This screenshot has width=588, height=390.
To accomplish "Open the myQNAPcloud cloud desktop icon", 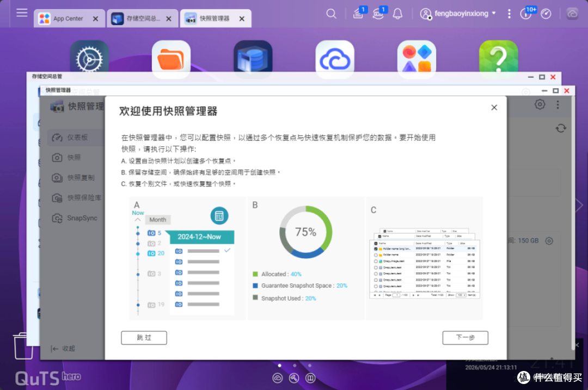I will tap(335, 59).
